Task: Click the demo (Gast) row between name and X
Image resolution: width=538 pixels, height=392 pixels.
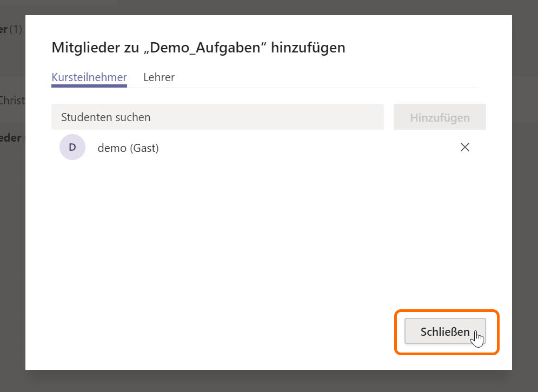Action: 303,148
